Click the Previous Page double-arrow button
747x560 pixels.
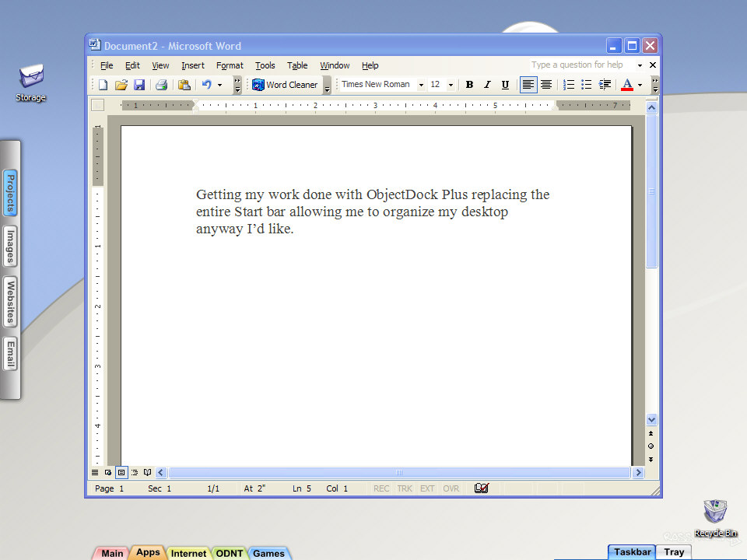tap(651, 433)
